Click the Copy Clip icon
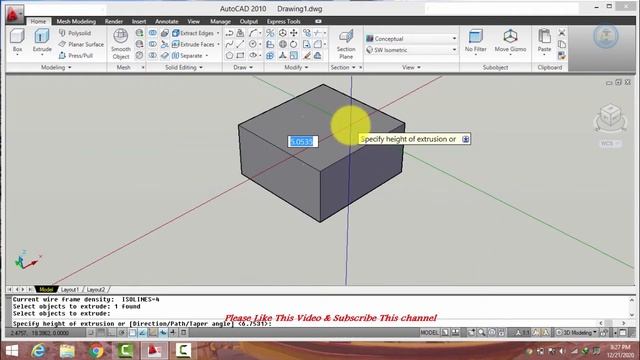The image size is (640, 360). click(x=562, y=44)
